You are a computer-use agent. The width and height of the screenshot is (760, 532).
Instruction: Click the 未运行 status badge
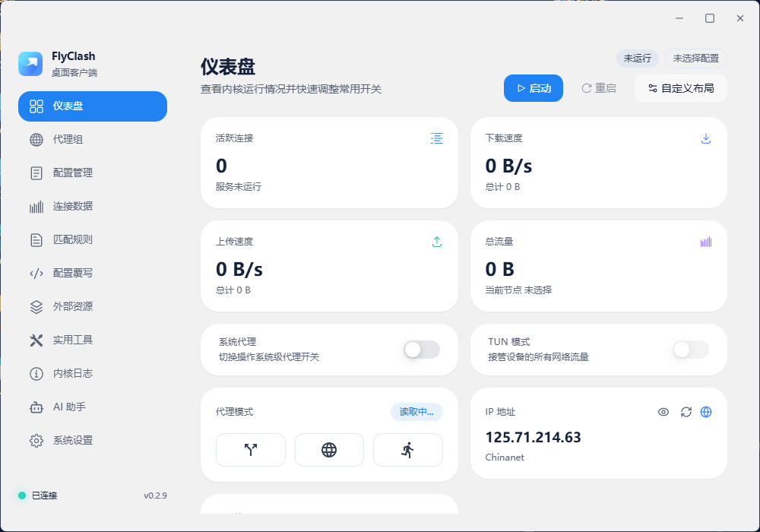(x=638, y=59)
